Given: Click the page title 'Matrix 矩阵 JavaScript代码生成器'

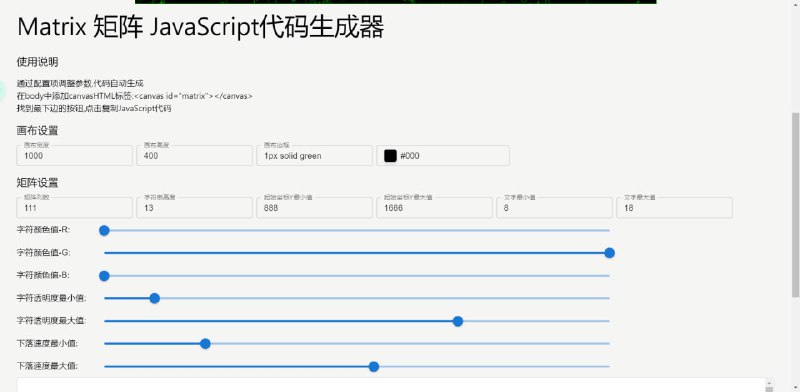Looking at the screenshot, I should point(201,27).
